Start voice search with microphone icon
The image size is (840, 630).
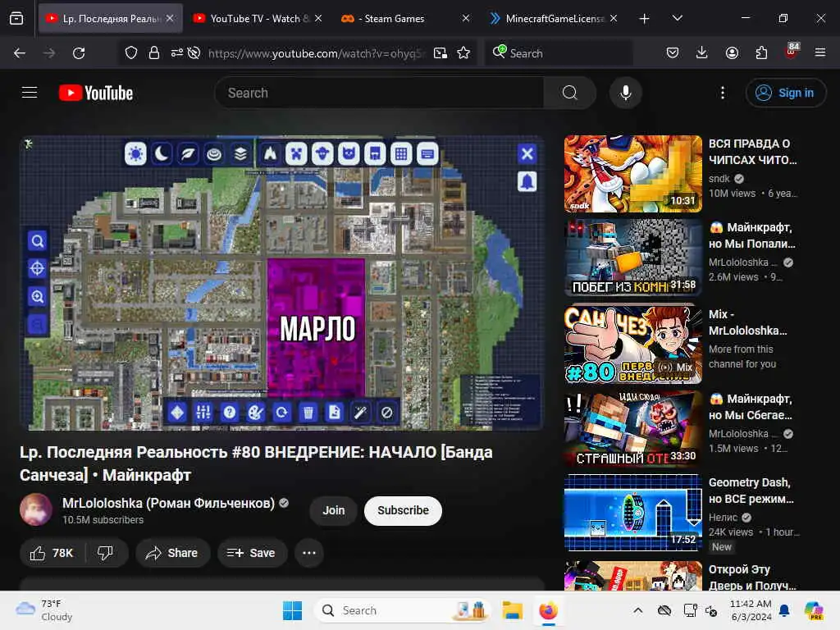coord(625,93)
